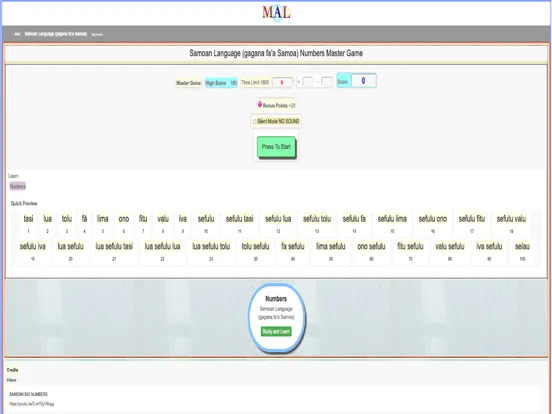Screen dimensions: 552x414
Task: Click the back arrow in gray bar
Action: pyautogui.click(x=17, y=34)
